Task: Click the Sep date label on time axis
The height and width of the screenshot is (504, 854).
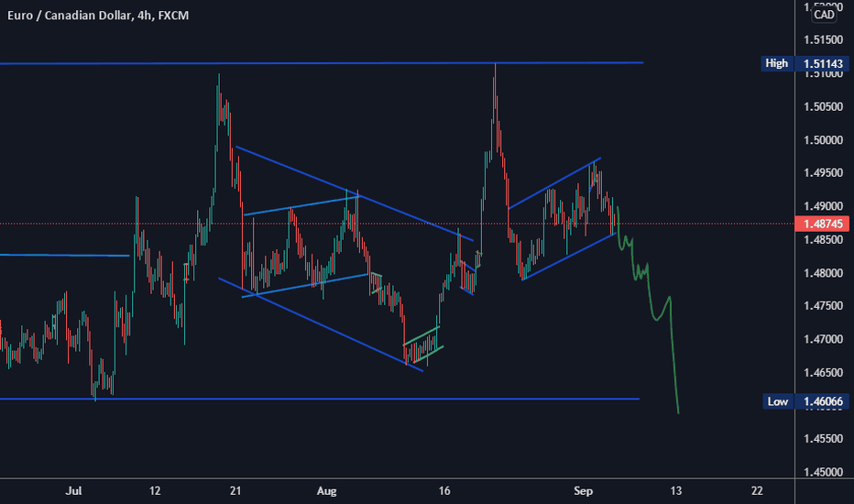Action: (583, 491)
